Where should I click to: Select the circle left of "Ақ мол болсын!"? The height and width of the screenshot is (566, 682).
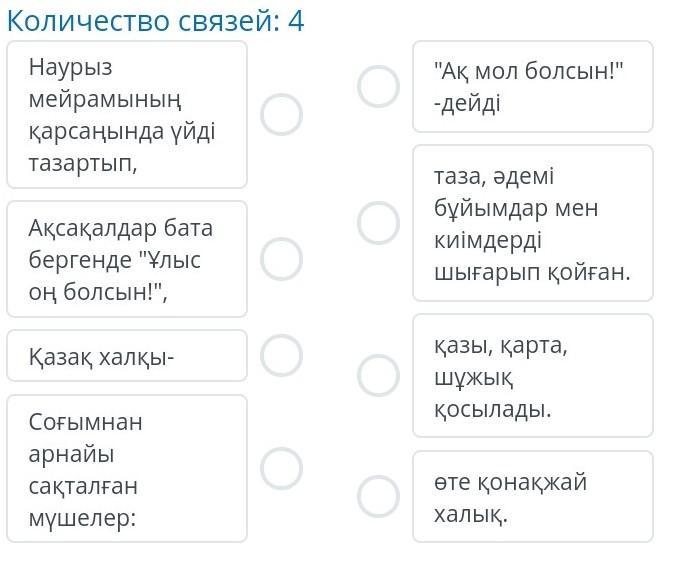click(378, 86)
